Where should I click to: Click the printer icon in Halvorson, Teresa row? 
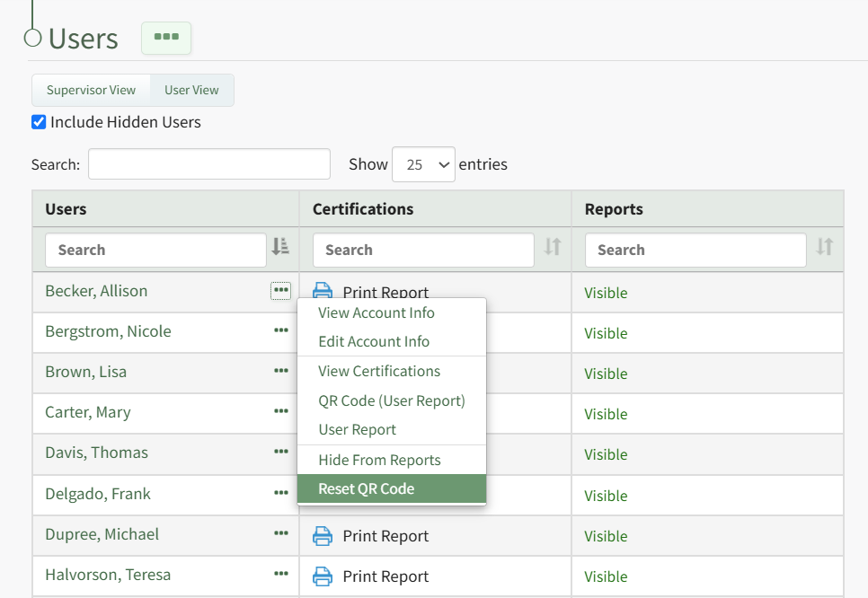click(323, 576)
